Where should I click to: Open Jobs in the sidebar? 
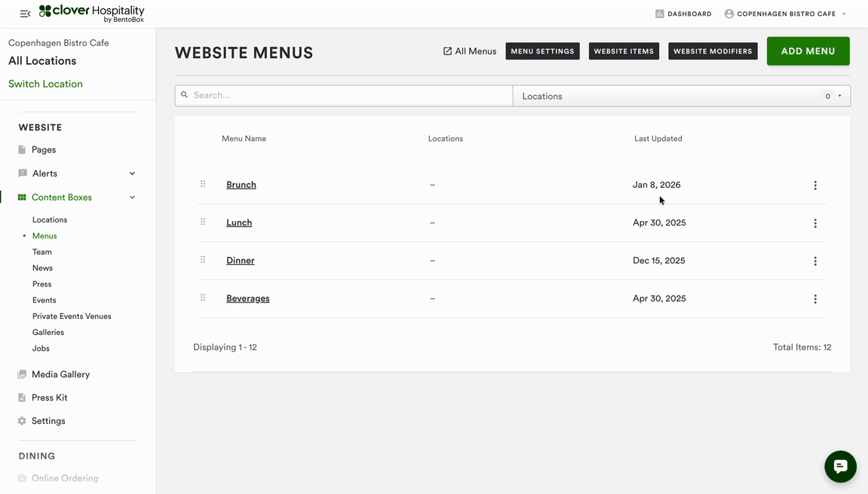41,348
